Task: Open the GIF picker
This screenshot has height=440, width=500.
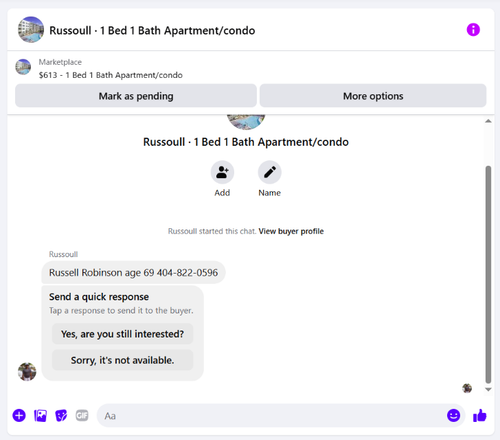Action: 82,415
